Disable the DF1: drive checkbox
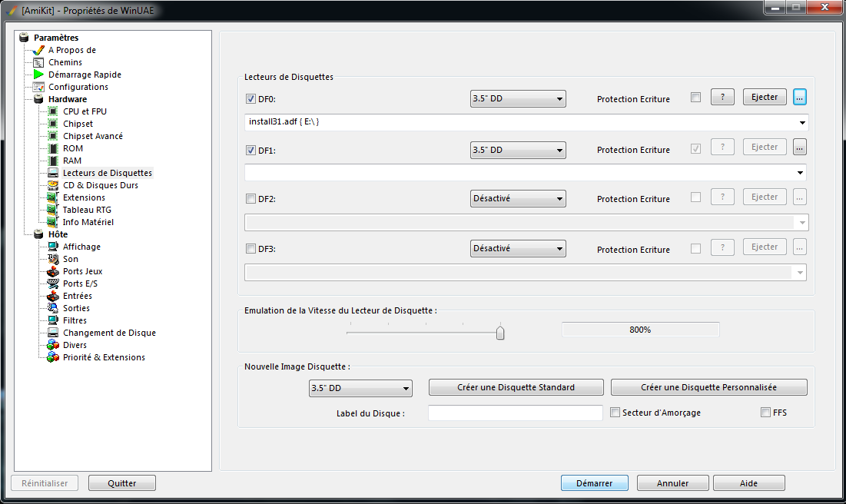This screenshot has height=504, width=846. pos(250,150)
